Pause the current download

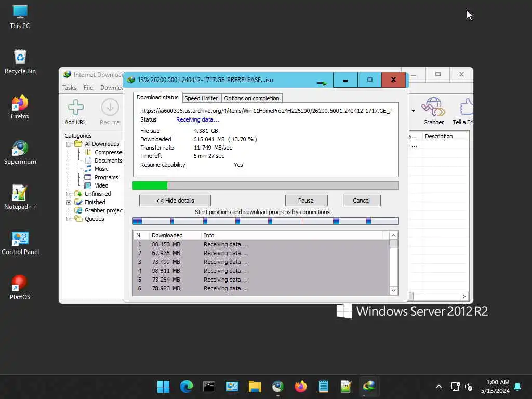point(306,201)
